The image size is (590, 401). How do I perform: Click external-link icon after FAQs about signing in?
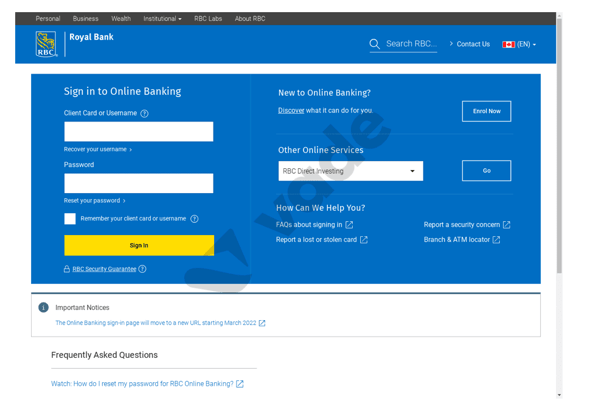tap(349, 225)
